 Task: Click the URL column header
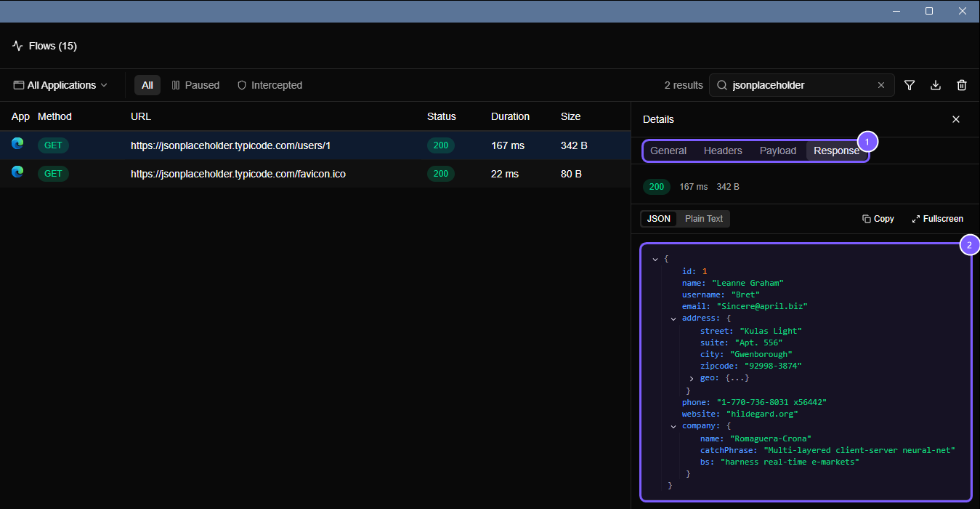tap(141, 116)
